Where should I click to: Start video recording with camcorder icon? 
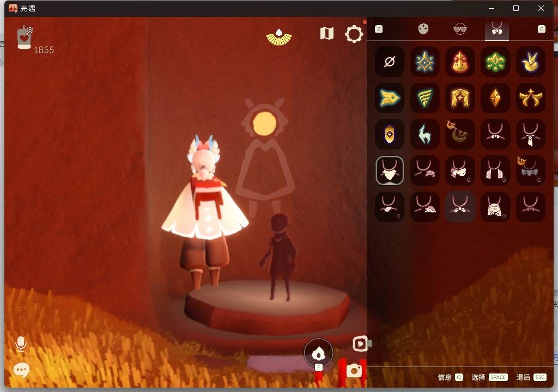(362, 344)
